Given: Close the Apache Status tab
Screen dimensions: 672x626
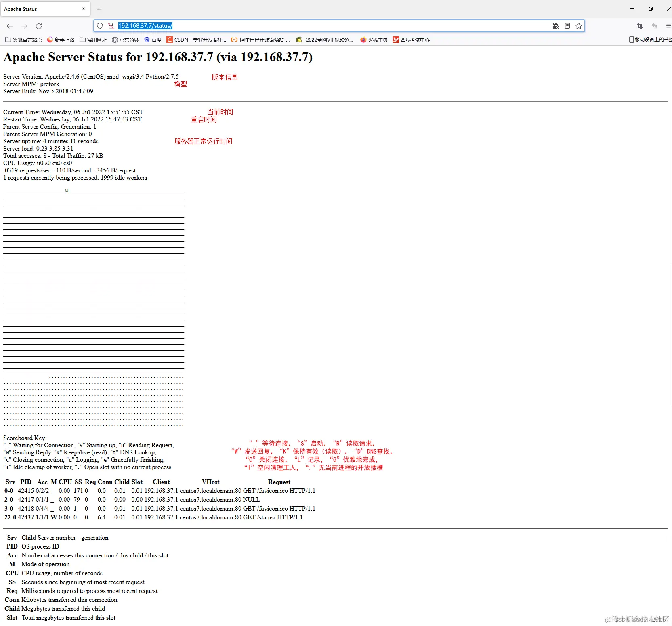Looking at the screenshot, I should (x=84, y=9).
